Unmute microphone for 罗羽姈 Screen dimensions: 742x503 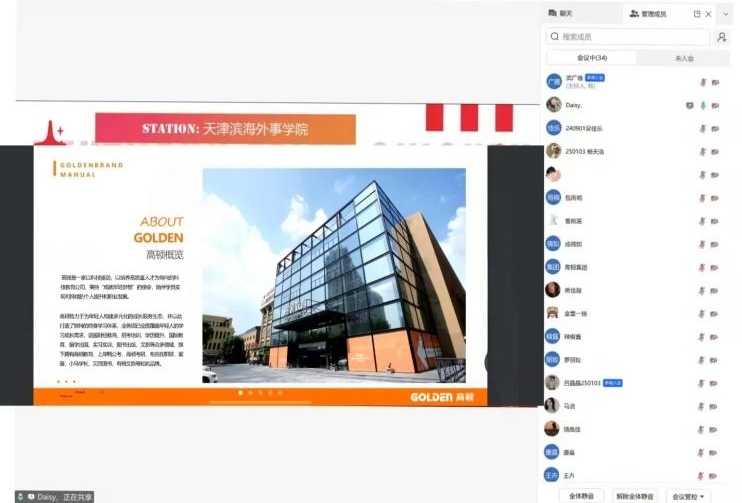[703, 359]
